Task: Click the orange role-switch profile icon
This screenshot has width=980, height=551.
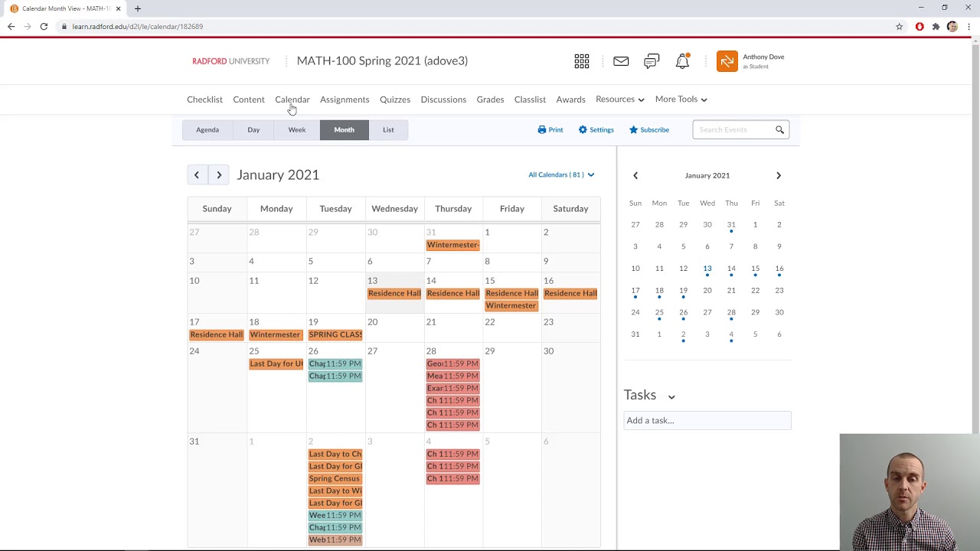Action: pos(727,61)
